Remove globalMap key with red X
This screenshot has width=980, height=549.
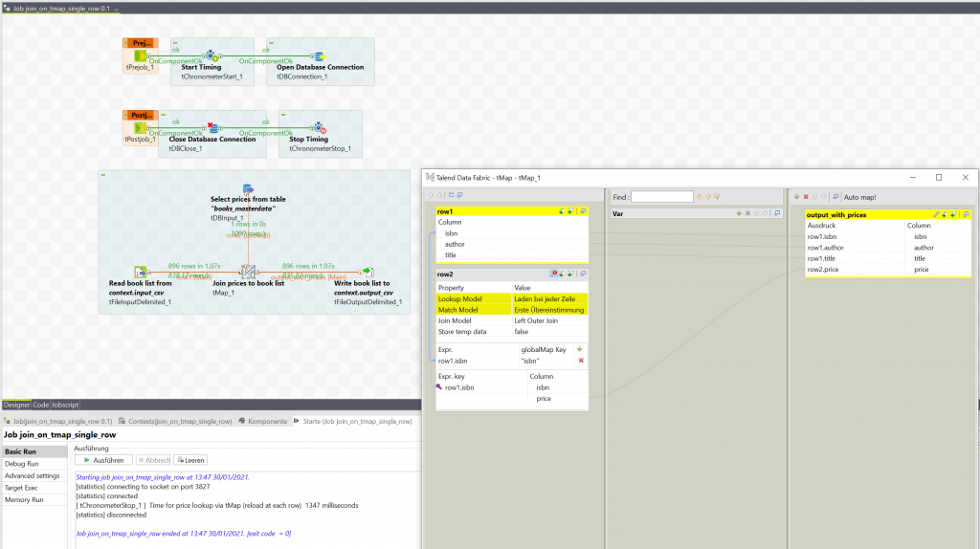(580, 361)
